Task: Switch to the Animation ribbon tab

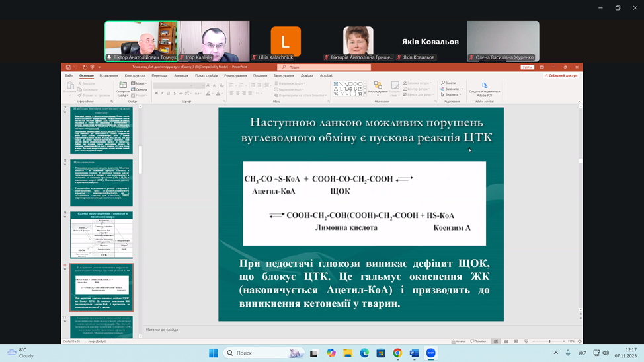Action: 181,75
